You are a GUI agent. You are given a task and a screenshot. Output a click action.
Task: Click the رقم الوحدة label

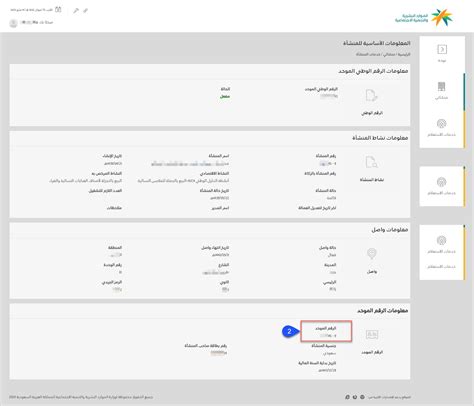point(113,265)
